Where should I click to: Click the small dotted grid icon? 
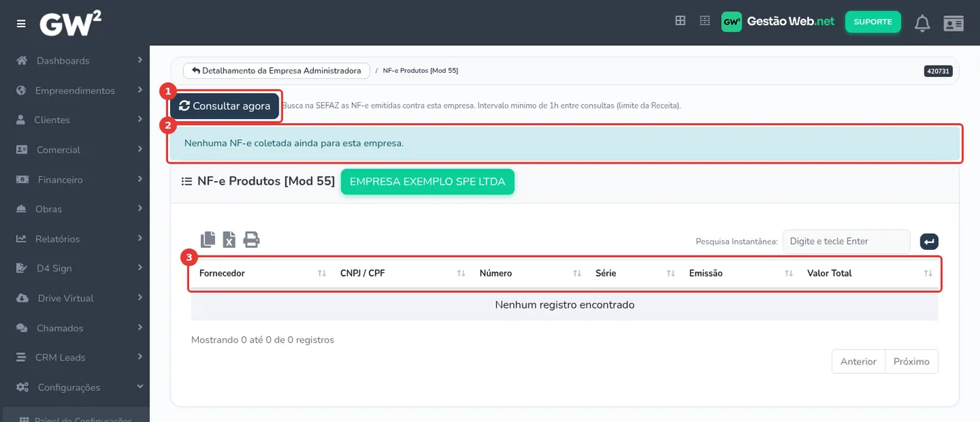coord(705,21)
